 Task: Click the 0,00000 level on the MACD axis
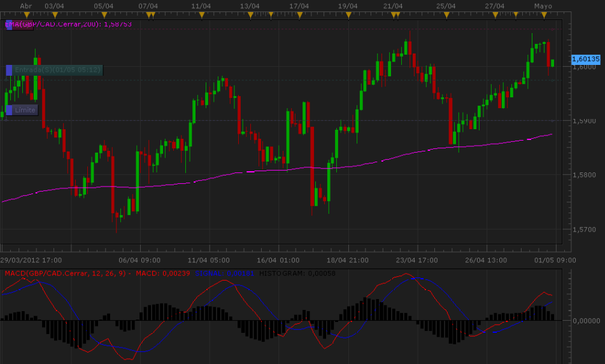pyautogui.click(x=586, y=321)
